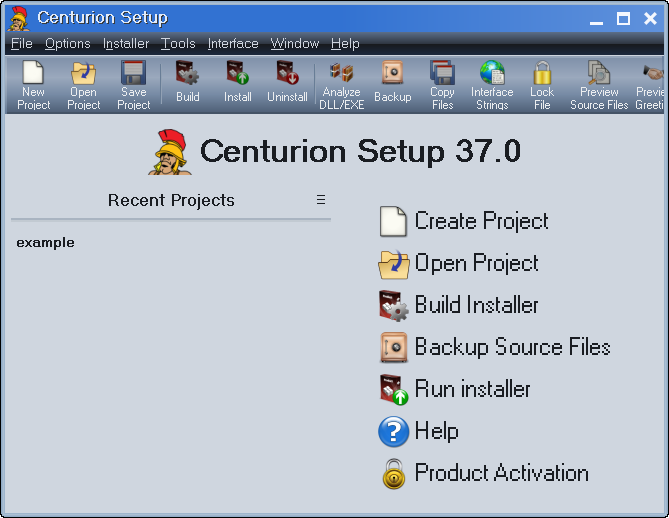Click the Backup Source Files safe icon
669x518 pixels.
393,347
